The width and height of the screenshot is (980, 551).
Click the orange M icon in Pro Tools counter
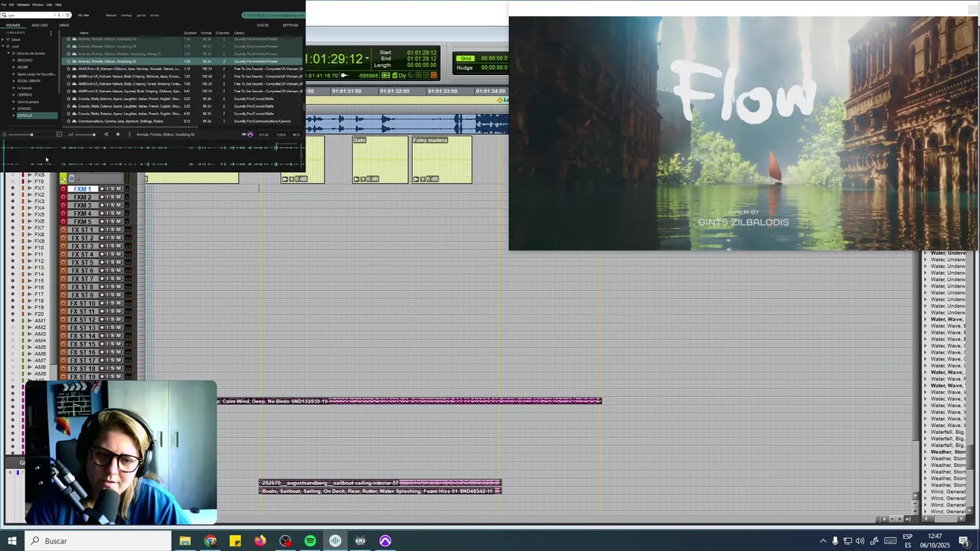pyautogui.click(x=433, y=75)
